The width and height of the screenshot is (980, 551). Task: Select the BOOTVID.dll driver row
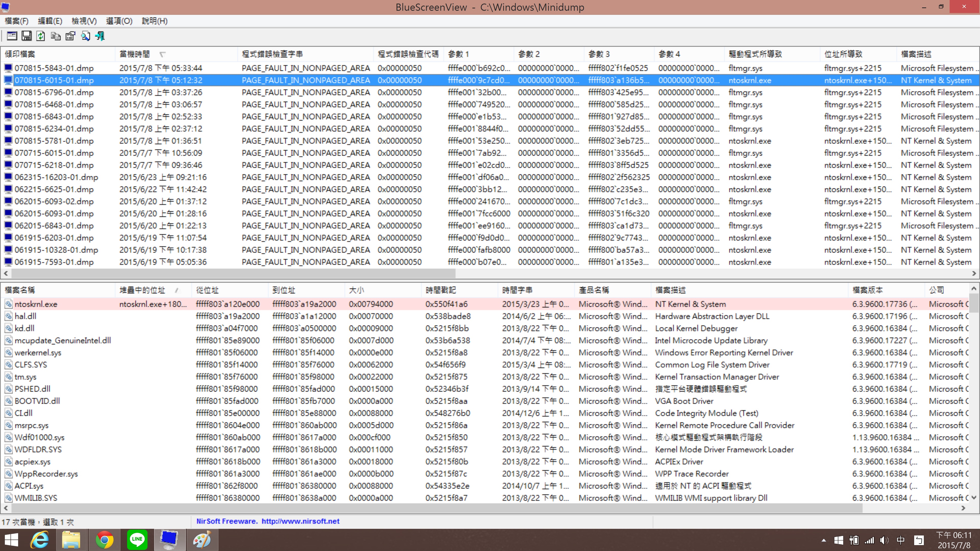click(485, 401)
